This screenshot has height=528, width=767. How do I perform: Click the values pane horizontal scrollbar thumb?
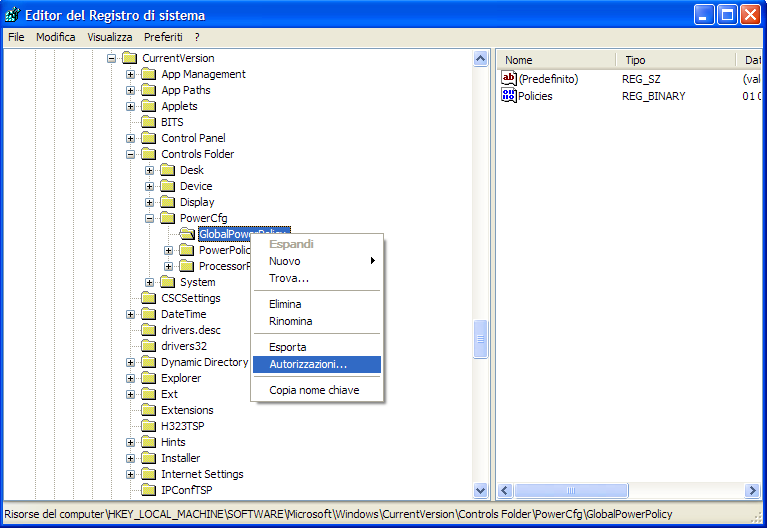pyautogui.click(x=571, y=490)
